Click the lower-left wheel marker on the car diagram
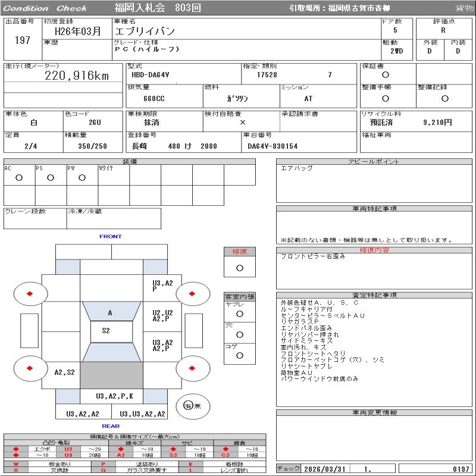 point(30,368)
